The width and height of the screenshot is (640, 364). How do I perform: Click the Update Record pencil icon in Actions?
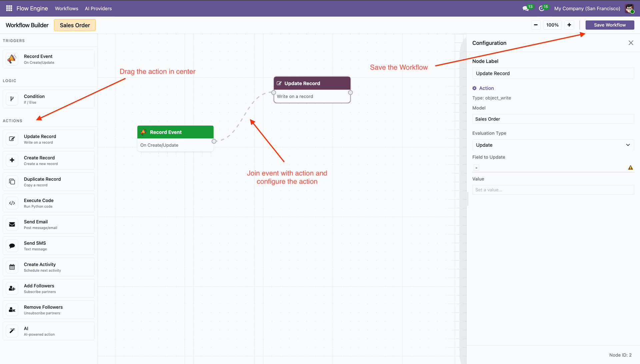tap(12, 139)
